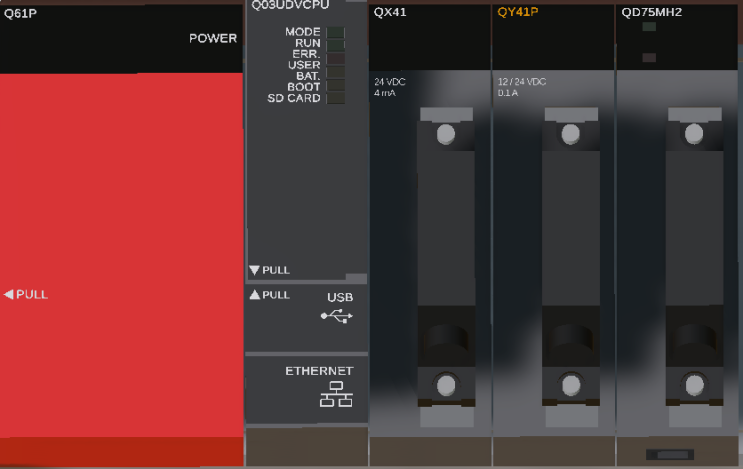
Task: Click the QD75MH2 connector latch
Action: [694, 338]
